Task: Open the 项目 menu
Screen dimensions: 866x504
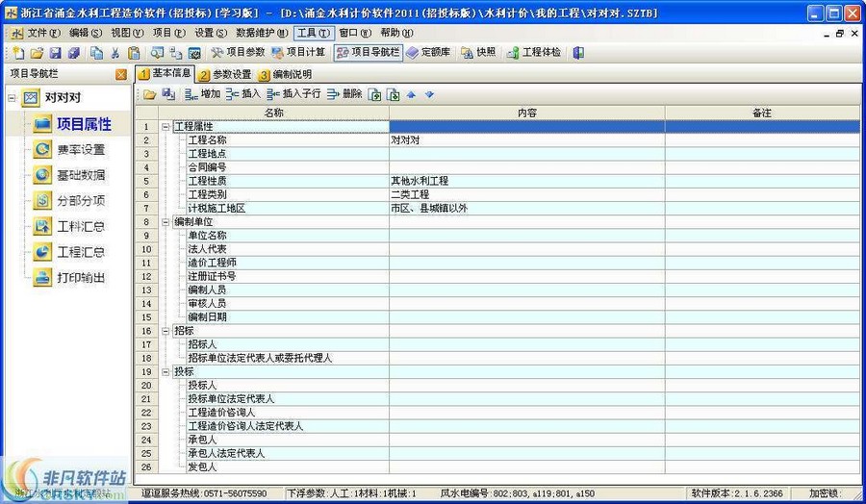Action: coord(169,33)
